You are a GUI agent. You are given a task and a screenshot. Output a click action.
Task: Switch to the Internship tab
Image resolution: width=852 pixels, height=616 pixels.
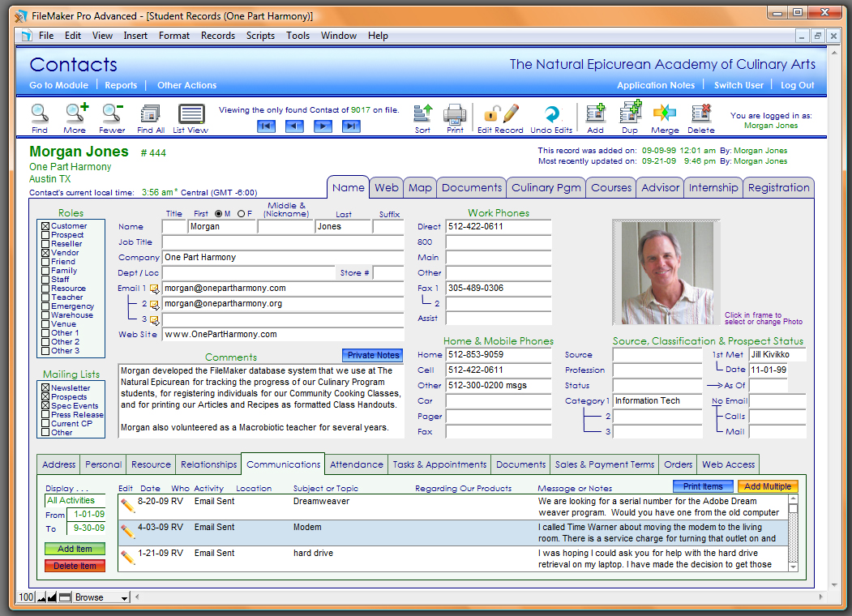coord(713,188)
